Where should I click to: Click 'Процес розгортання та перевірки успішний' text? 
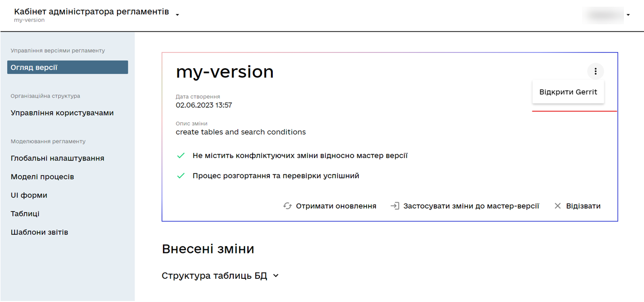click(x=276, y=176)
